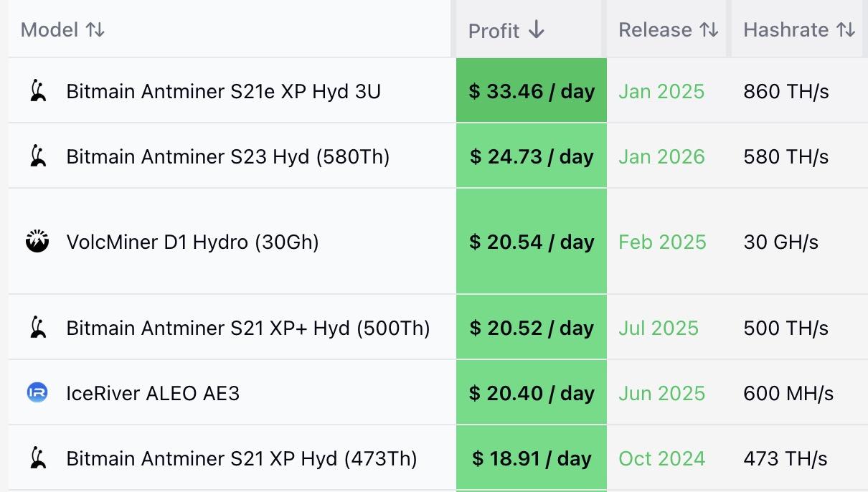Sort by Release date using arrows icon
The width and height of the screenshot is (868, 492).
pyautogui.click(x=709, y=30)
